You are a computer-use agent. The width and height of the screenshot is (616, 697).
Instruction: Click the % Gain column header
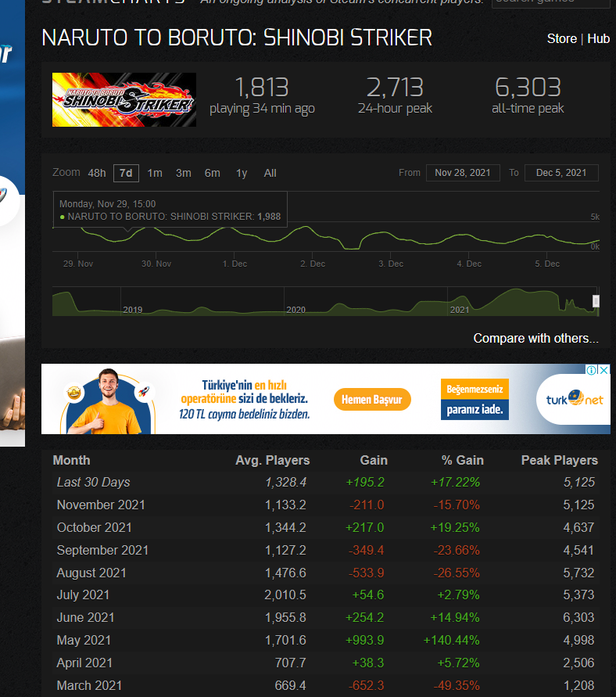(x=462, y=461)
